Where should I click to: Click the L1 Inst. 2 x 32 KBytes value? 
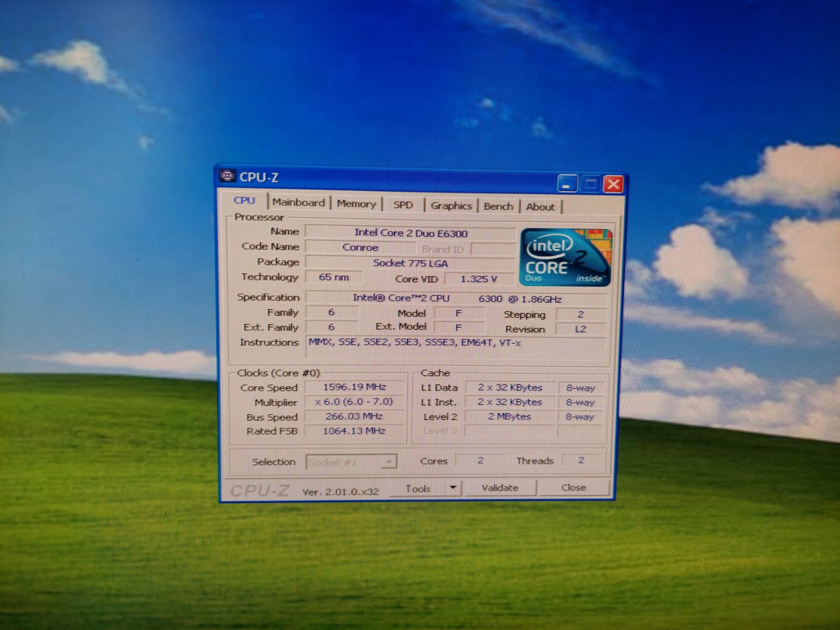(x=510, y=402)
